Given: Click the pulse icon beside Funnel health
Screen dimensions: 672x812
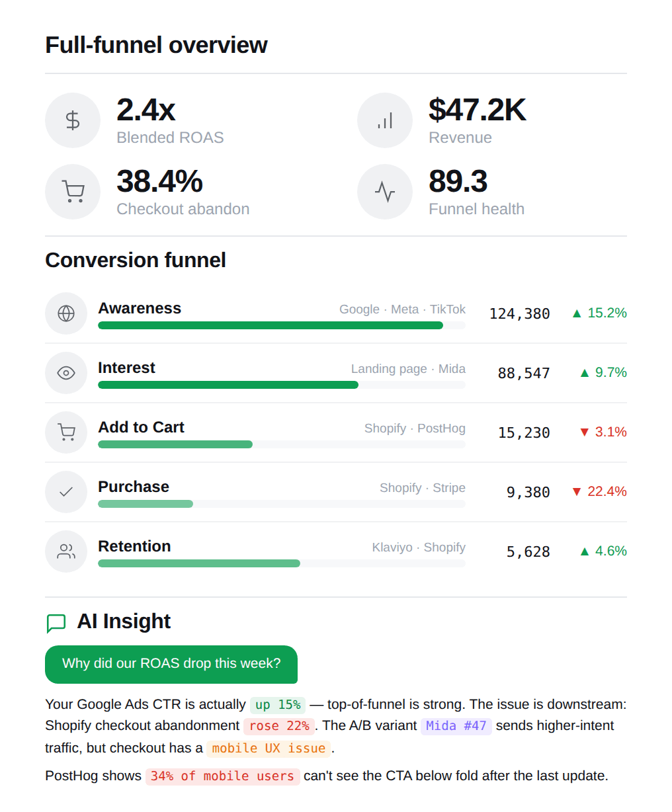Looking at the screenshot, I should pyautogui.click(x=385, y=192).
